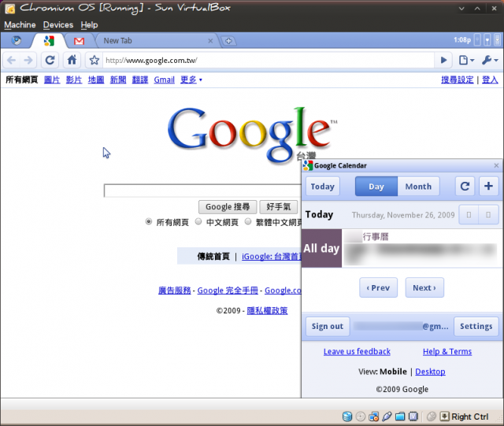The height and width of the screenshot is (426, 504).
Task: Close the New Tab tab
Action: (x=210, y=41)
